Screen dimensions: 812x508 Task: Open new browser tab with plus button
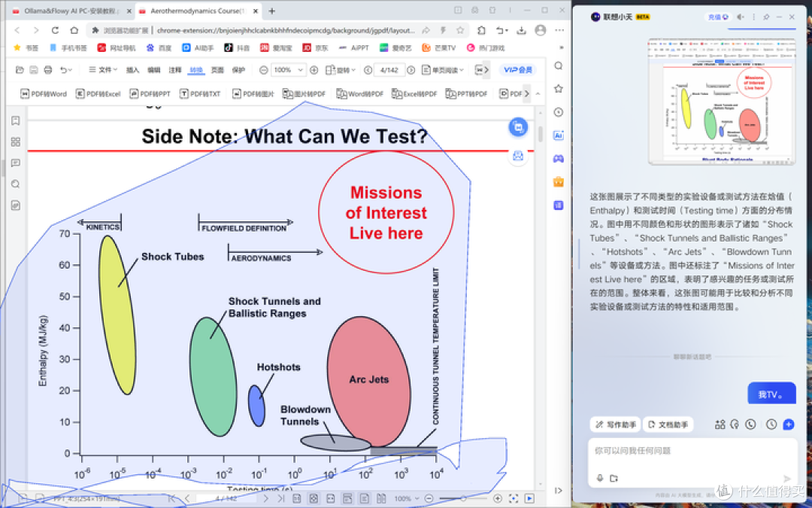coord(272,11)
